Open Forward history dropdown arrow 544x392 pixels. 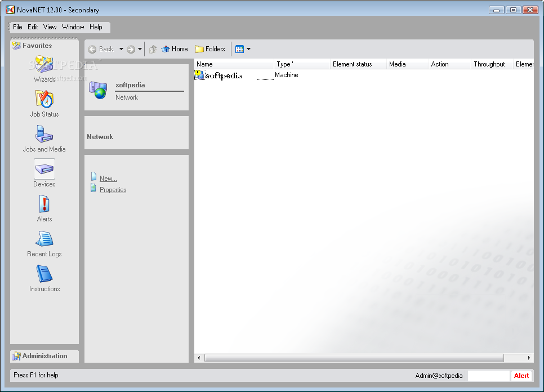click(x=140, y=49)
